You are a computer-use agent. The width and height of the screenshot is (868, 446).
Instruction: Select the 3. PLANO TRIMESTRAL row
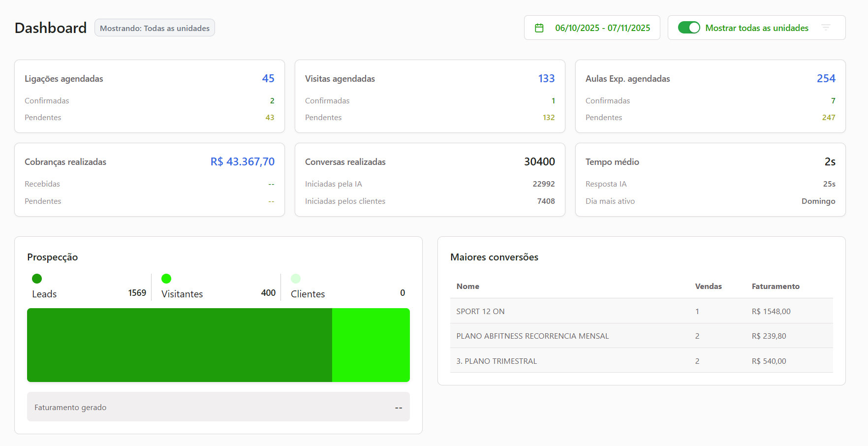(x=641, y=361)
